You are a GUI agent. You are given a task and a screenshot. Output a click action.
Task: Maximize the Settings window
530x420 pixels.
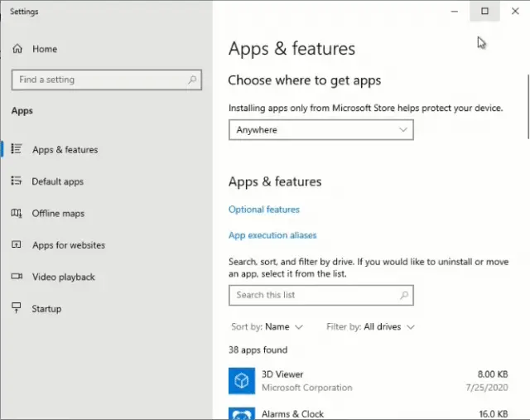[484, 11]
